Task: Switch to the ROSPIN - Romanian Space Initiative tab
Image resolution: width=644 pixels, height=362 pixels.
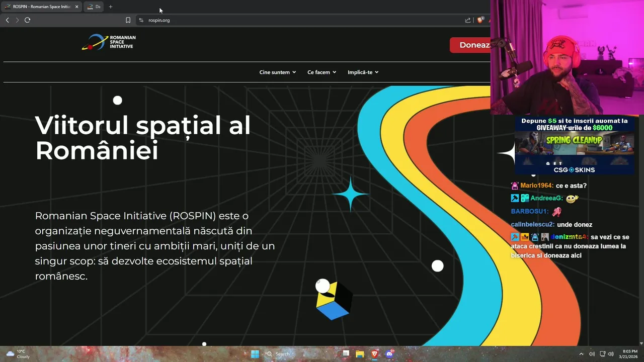Action: (x=41, y=7)
